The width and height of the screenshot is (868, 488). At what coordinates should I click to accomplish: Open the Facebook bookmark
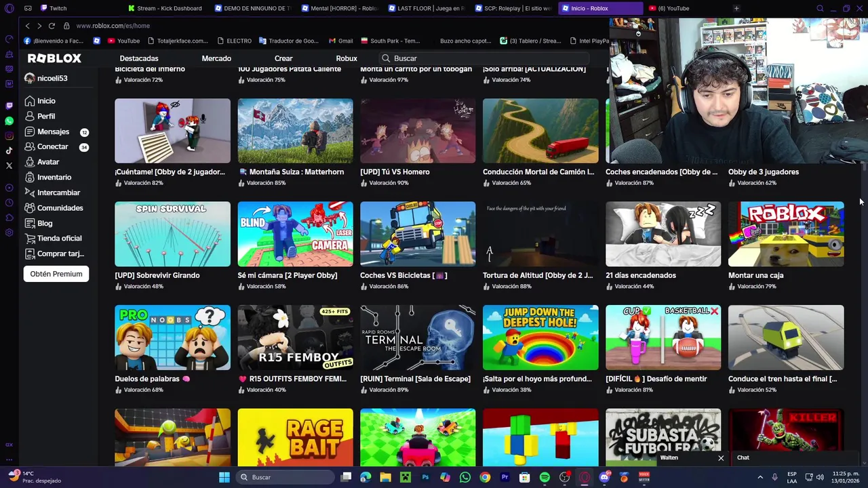click(53, 41)
